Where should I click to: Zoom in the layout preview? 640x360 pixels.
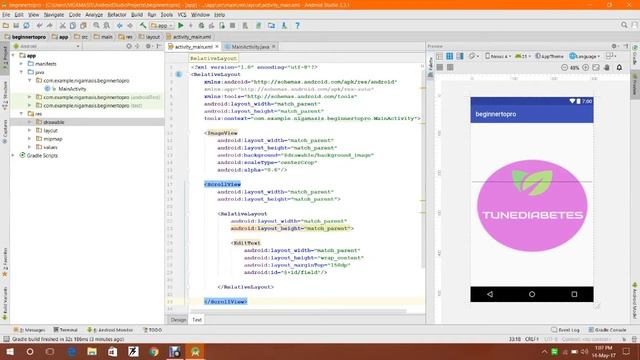[586, 67]
